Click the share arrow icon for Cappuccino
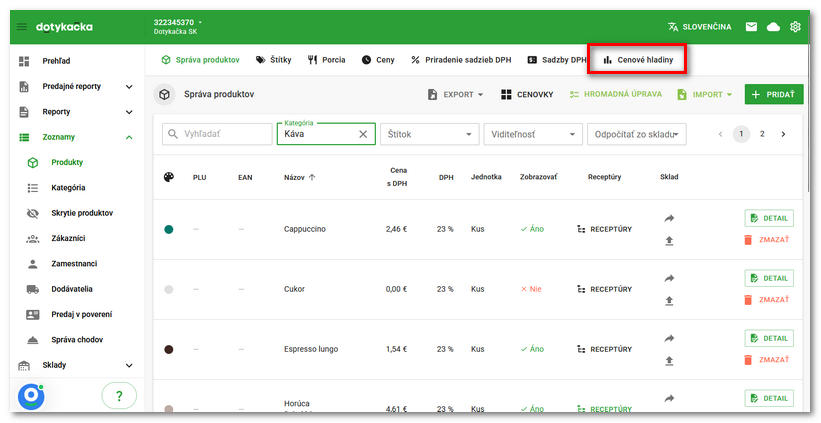Screen dimensions: 821x423 (x=669, y=218)
